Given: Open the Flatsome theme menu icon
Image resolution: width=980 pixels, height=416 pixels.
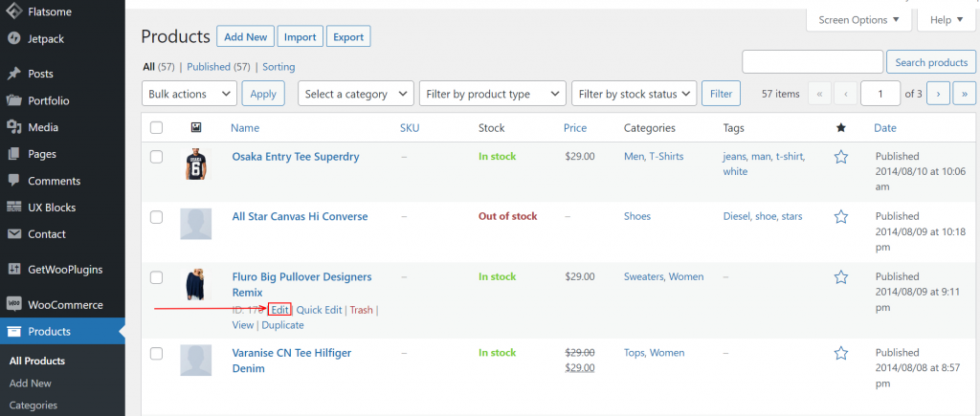Looking at the screenshot, I should click(x=13, y=11).
